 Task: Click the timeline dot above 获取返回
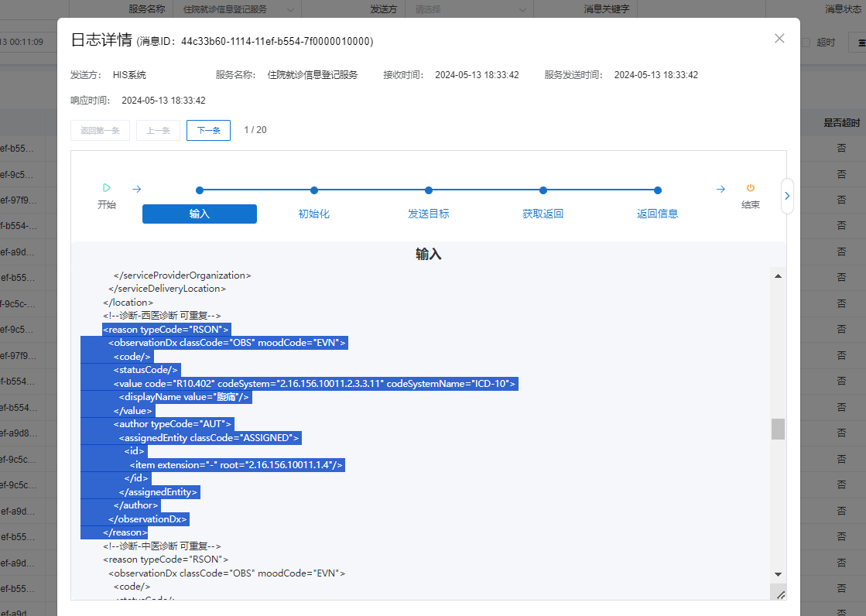(543, 190)
